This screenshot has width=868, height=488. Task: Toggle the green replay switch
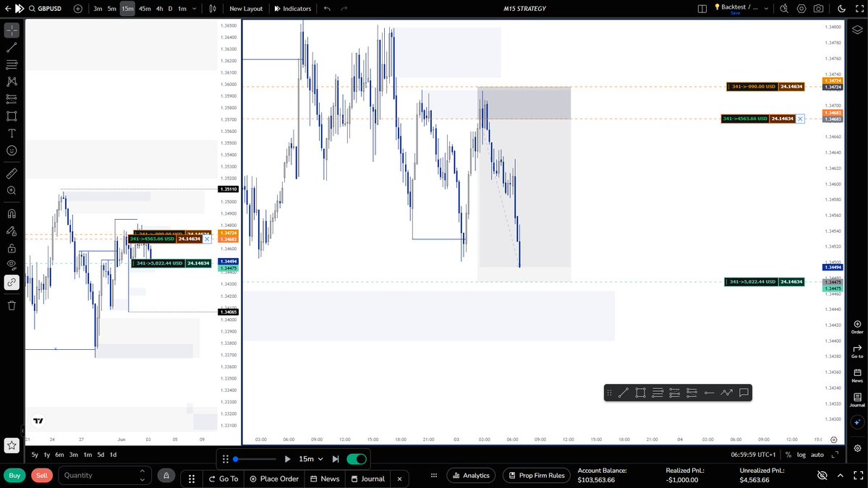click(357, 459)
